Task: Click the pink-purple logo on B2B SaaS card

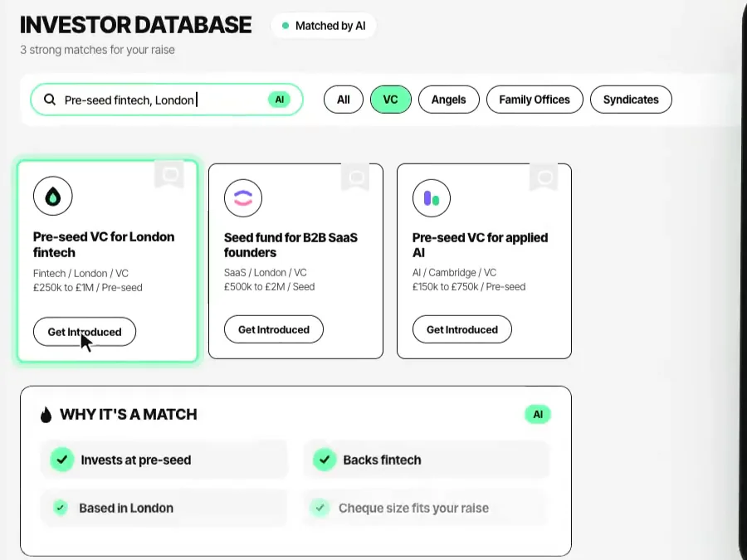Action: point(243,198)
